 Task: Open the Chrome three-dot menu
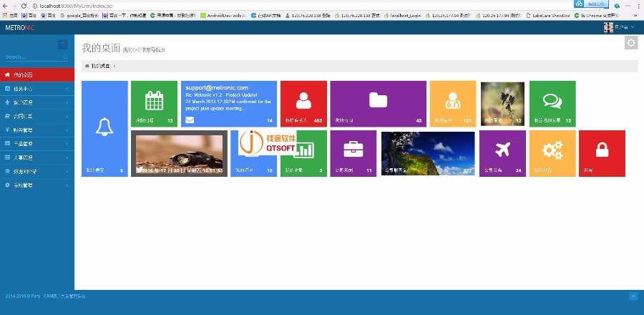(638, 6)
